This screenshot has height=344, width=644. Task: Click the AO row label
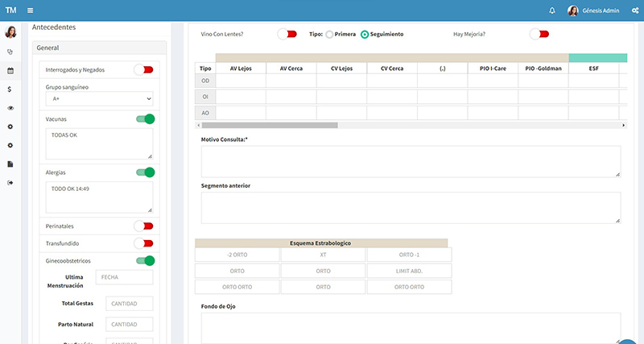click(205, 113)
